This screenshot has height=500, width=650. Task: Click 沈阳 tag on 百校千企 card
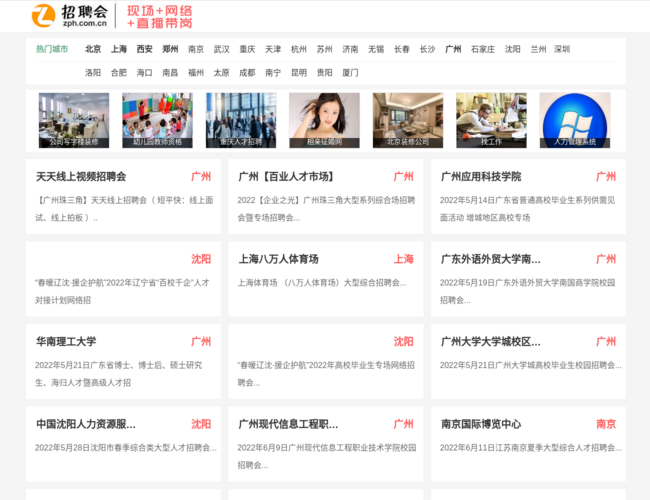click(x=201, y=259)
